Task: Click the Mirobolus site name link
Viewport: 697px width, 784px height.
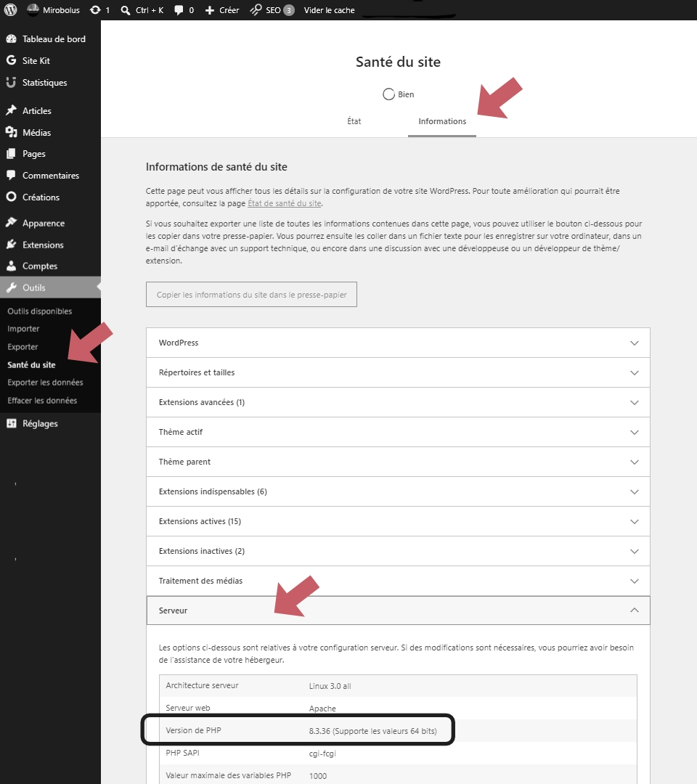Action: [61, 10]
